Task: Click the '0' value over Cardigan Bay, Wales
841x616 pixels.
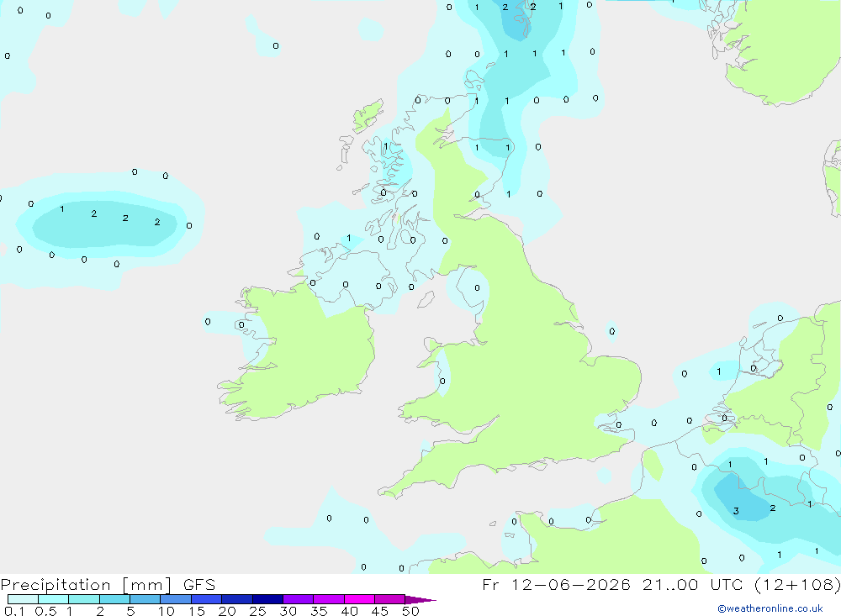Action: pos(442,382)
